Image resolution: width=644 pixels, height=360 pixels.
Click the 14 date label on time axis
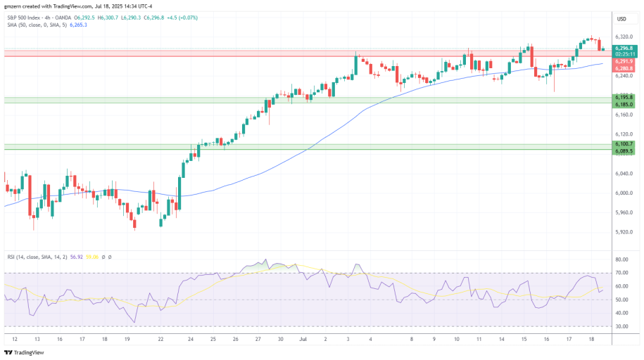click(x=502, y=339)
